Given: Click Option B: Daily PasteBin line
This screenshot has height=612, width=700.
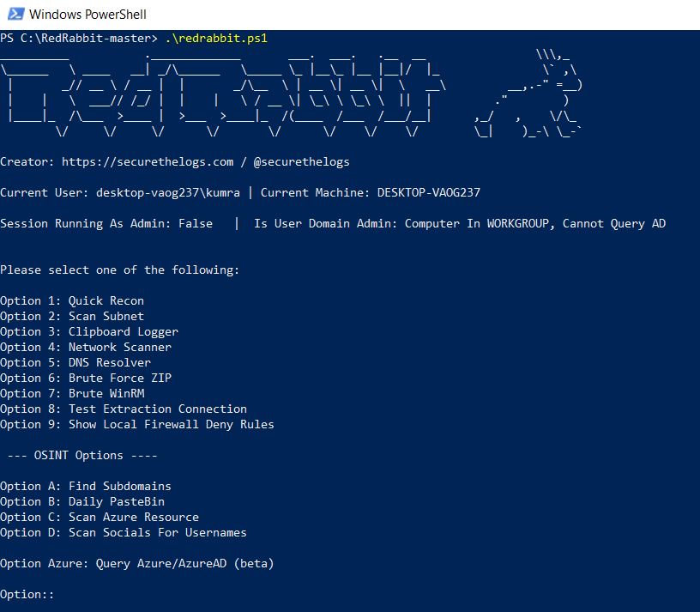Looking at the screenshot, I should pos(82,501).
